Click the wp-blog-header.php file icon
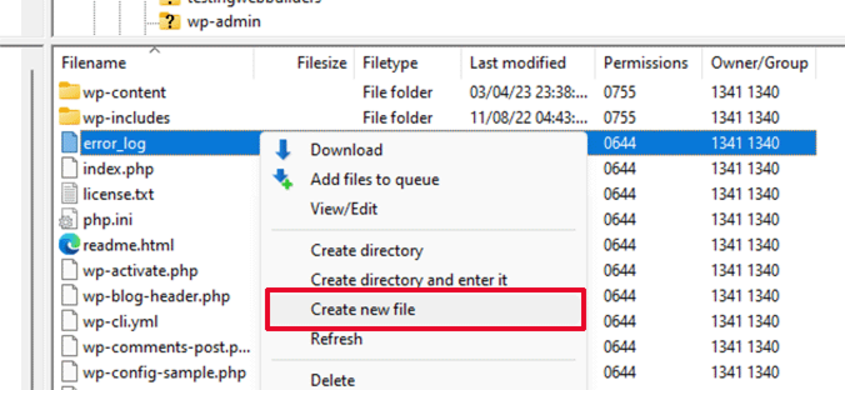 (70, 296)
